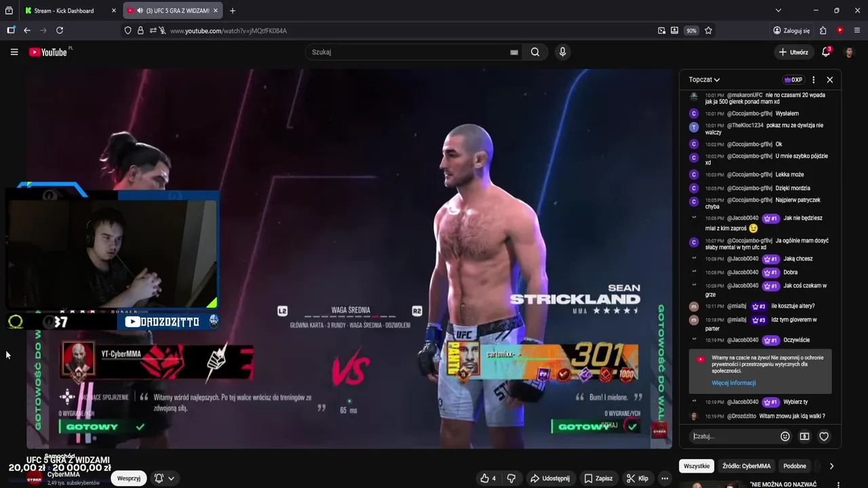Click the Udostępnij share button
Viewport: 868px width, 488px height.
(x=550, y=479)
